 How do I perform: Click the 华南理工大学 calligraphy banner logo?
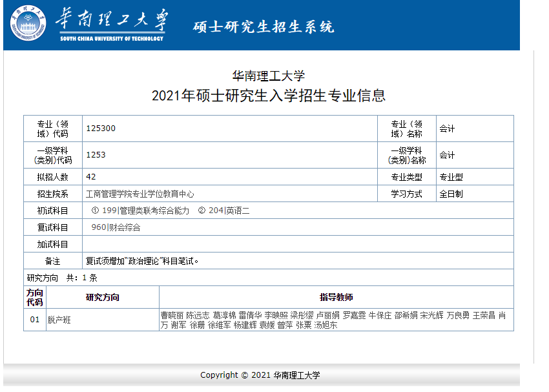click(x=112, y=25)
